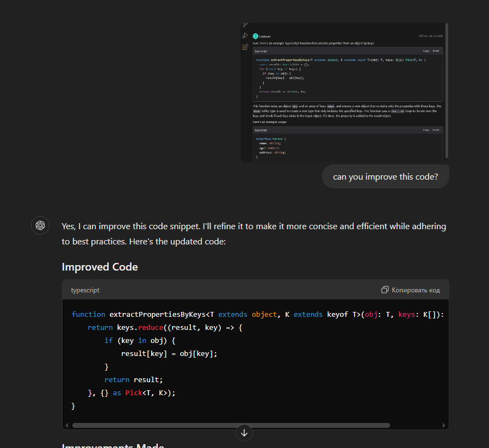The width and height of the screenshot is (489, 448).
Task: Click the "Improved Code" heading
Action: (x=100, y=267)
